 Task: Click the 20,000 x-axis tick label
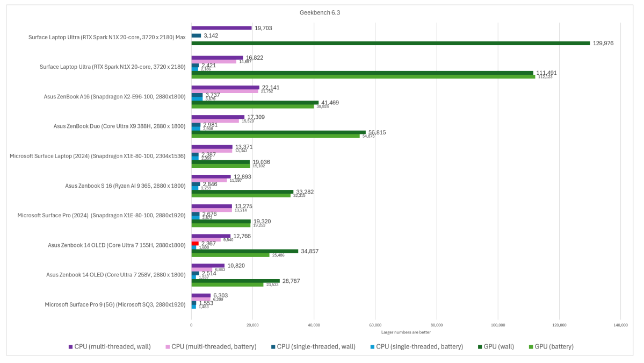(x=252, y=325)
